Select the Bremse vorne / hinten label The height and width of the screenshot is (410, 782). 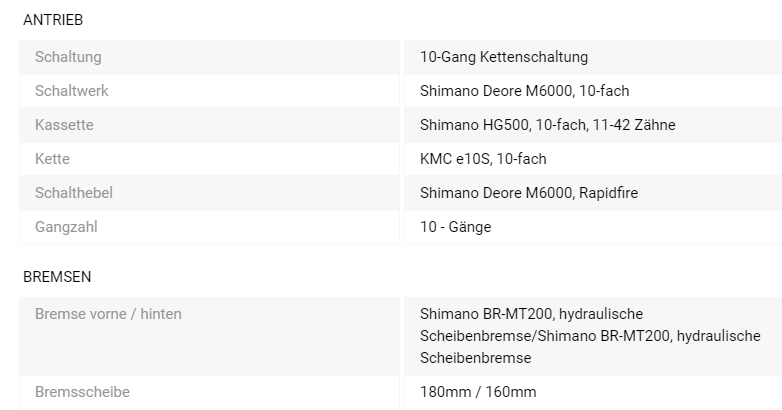tap(108, 314)
